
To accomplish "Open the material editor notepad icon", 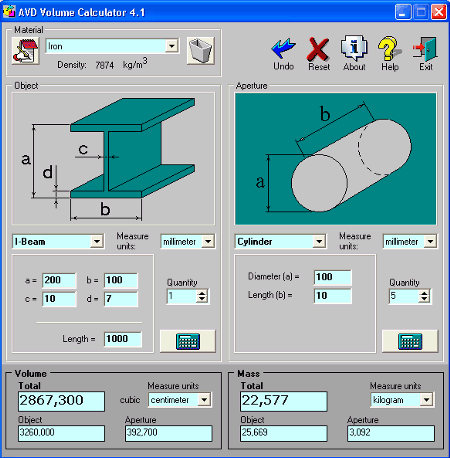I will (x=25, y=51).
